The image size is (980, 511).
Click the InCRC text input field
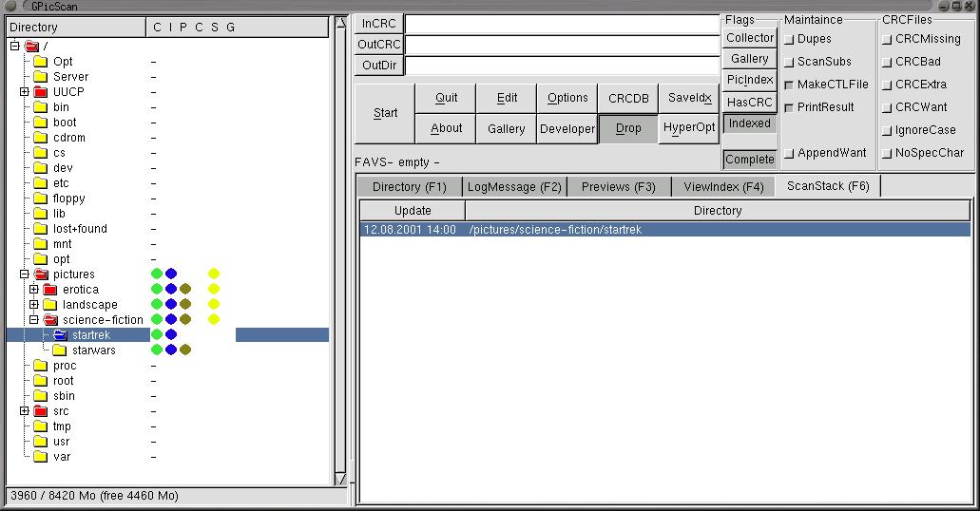562,24
